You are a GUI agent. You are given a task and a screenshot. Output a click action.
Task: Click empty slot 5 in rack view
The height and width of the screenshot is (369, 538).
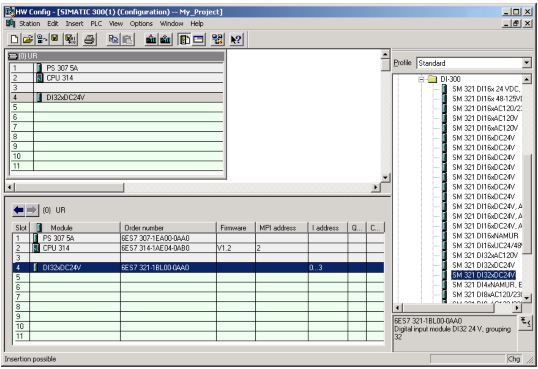117,107
